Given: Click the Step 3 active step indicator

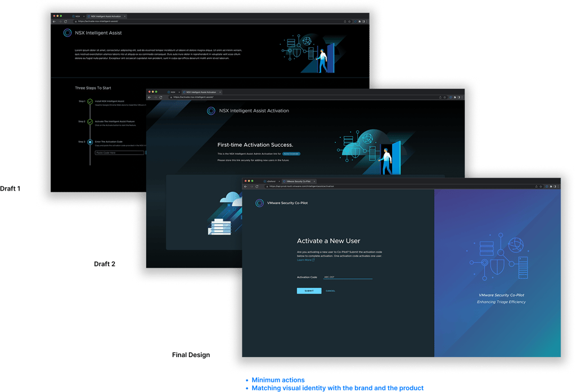Looking at the screenshot, I should [90, 142].
